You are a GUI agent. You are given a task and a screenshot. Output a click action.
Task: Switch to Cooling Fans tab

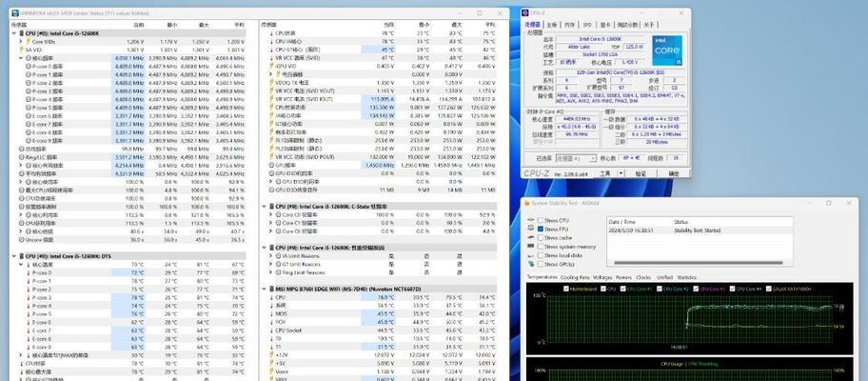575,277
